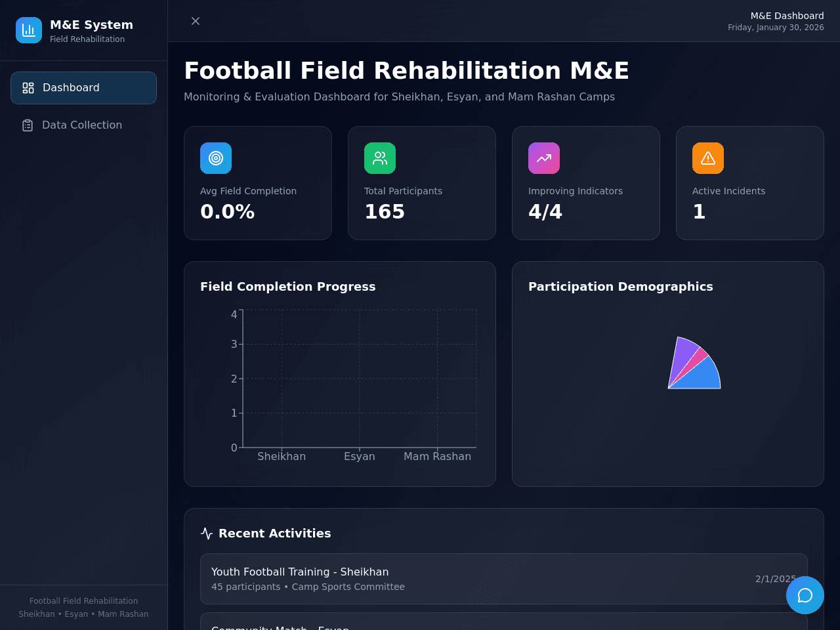Click the Avg Field Completion label
840x630 pixels.
pos(248,191)
